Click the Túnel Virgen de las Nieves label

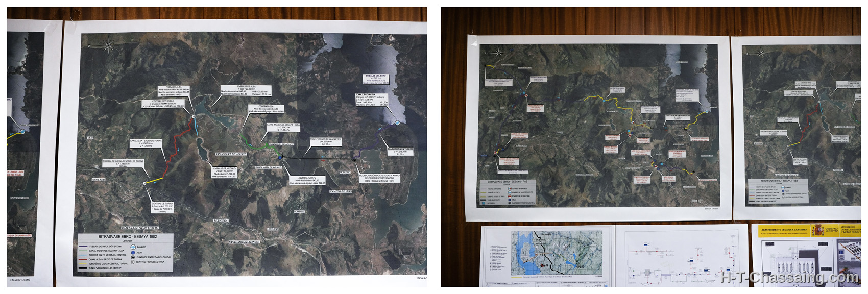[x=325, y=141]
